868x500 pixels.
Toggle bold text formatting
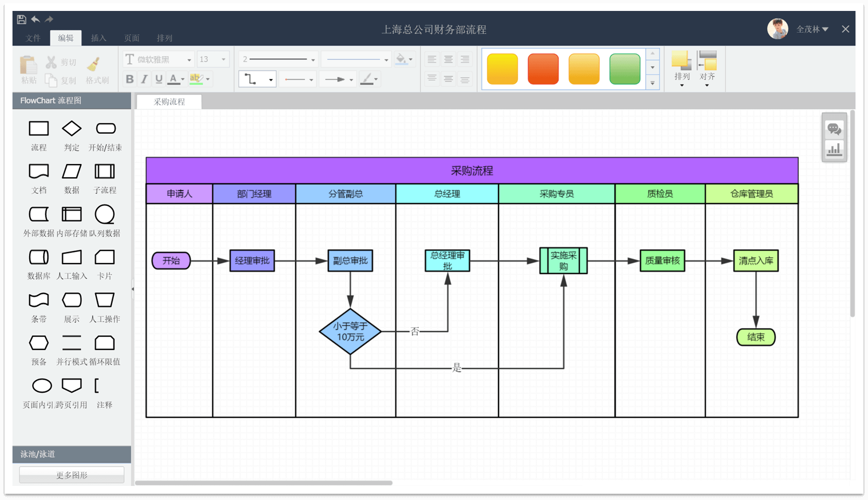coord(129,79)
